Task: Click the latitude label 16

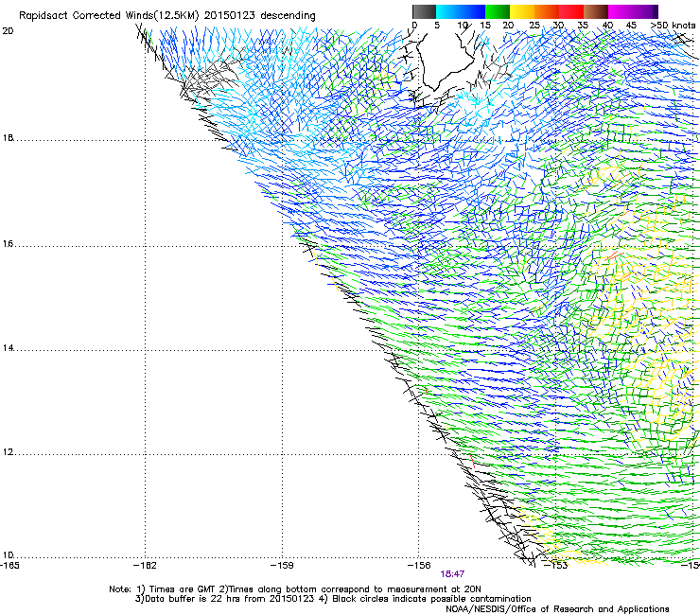Action: (x=8, y=244)
